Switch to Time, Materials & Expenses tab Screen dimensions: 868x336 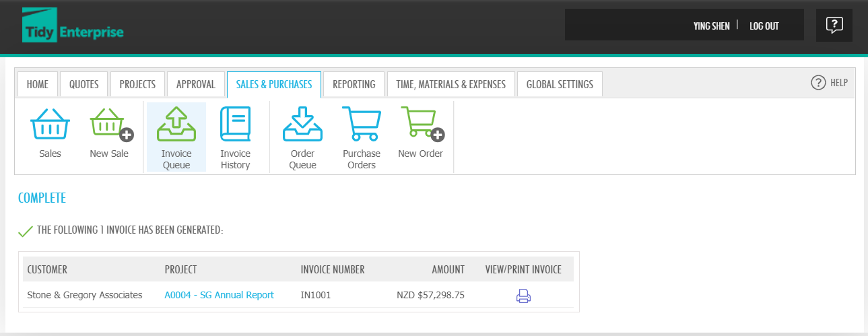[451, 84]
